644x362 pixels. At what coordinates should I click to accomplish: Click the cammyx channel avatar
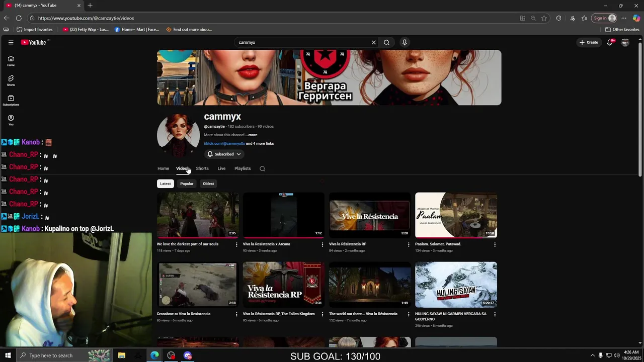click(x=178, y=135)
